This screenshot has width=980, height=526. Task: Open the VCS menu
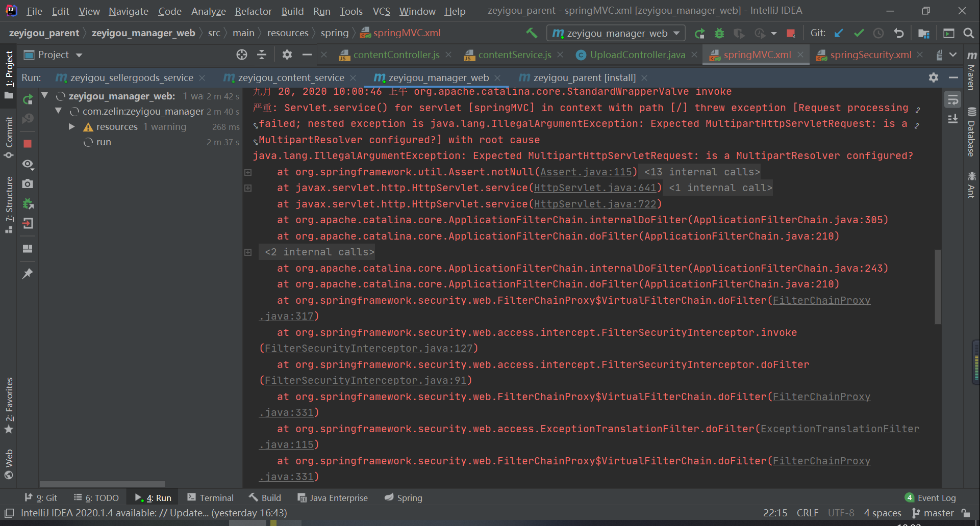(381, 11)
